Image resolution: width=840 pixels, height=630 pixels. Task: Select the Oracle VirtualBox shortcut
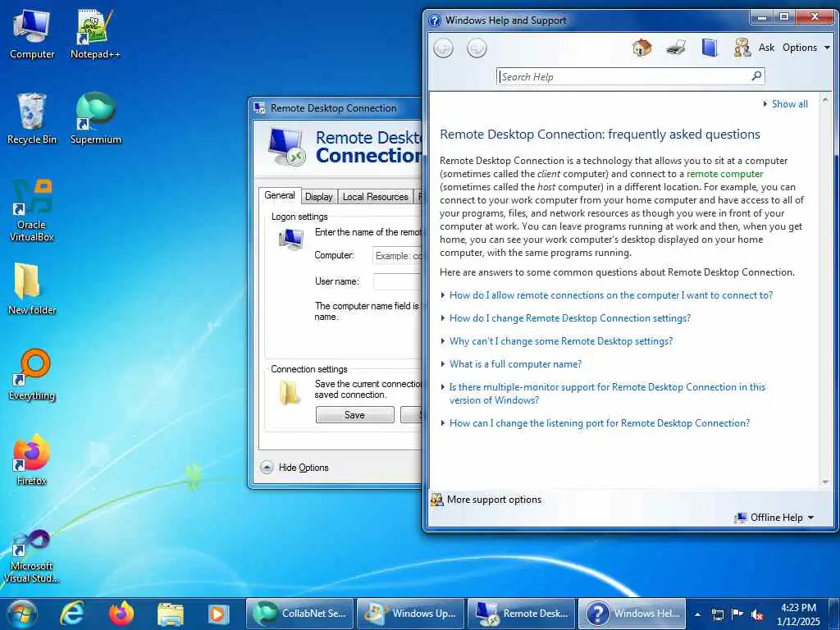click(32, 210)
